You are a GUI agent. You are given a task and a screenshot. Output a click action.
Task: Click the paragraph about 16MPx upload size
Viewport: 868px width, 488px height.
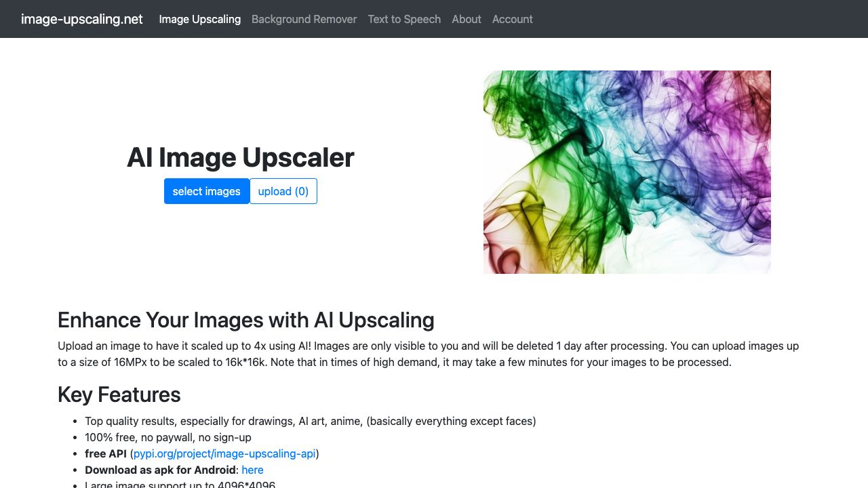(x=429, y=354)
